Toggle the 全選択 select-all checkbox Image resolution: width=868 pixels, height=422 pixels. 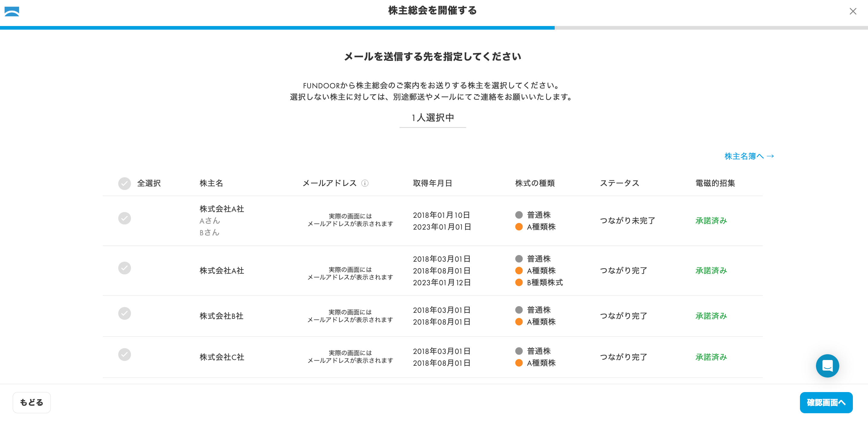pyautogui.click(x=124, y=183)
